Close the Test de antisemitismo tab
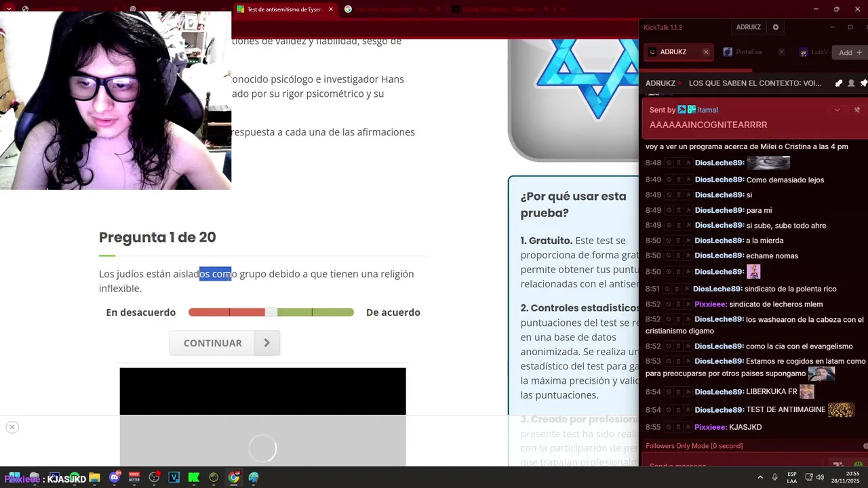The width and height of the screenshot is (868, 488). (331, 9)
